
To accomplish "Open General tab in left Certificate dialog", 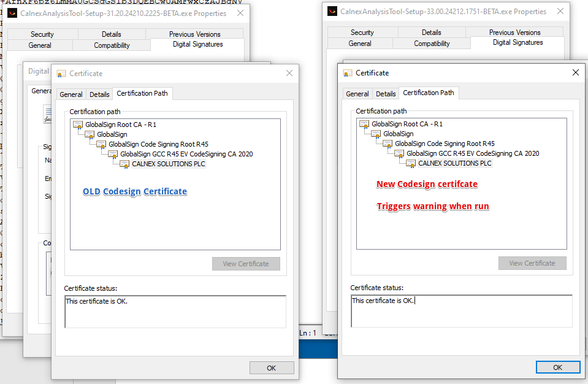I will pos(71,94).
